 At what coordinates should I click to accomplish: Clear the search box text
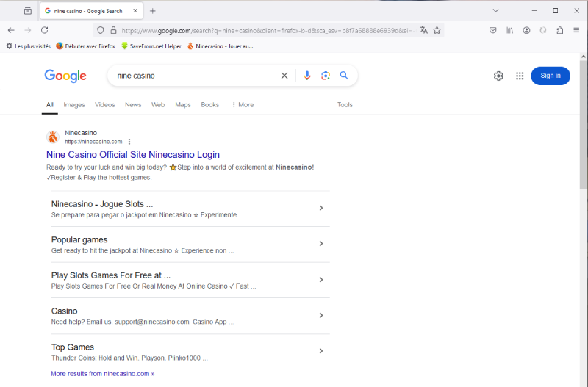click(284, 76)
